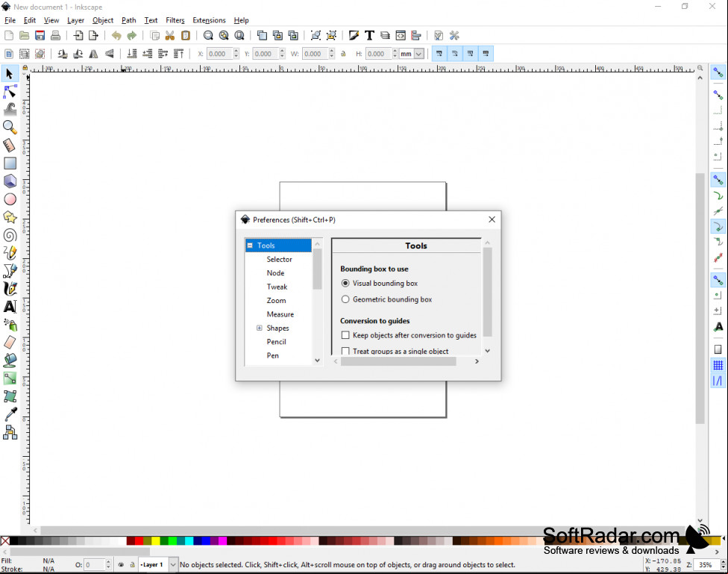This screenshot has height=574, width=728.
Task: Select the Selector arrow tool
Action: pyautogui.click(x=10, y=73)
